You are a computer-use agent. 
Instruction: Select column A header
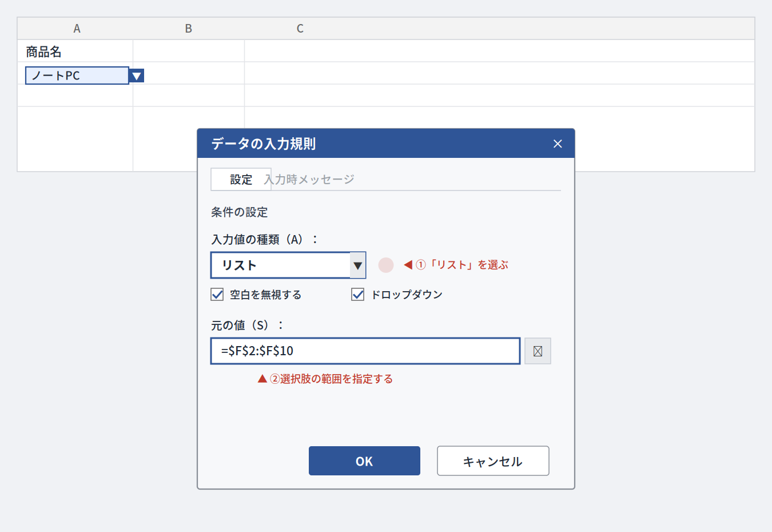click(x=77, y=29)
